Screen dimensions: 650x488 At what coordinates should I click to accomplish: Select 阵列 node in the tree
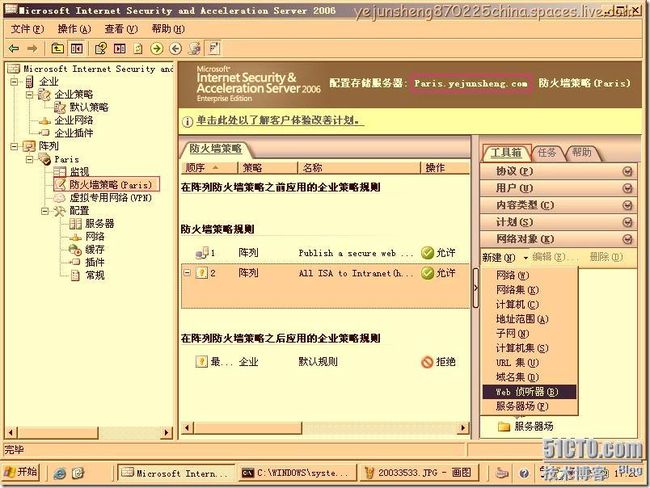coord(49,146)
